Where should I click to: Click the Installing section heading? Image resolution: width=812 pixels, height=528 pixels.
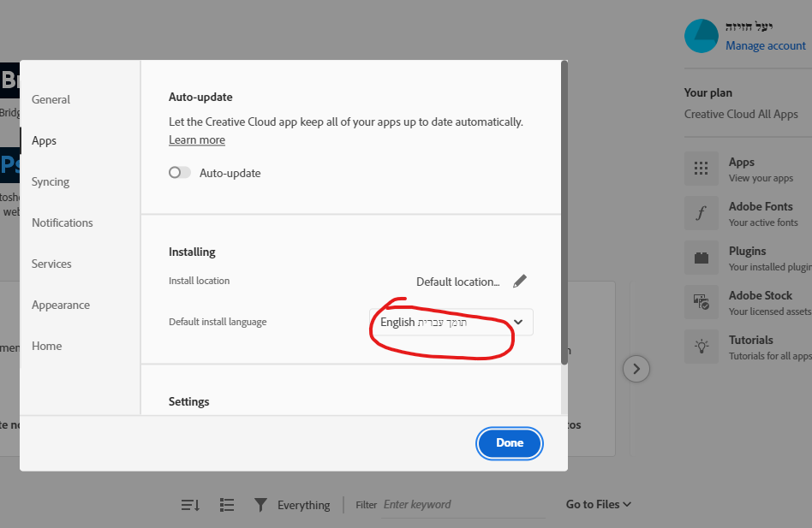coord(192,252)
